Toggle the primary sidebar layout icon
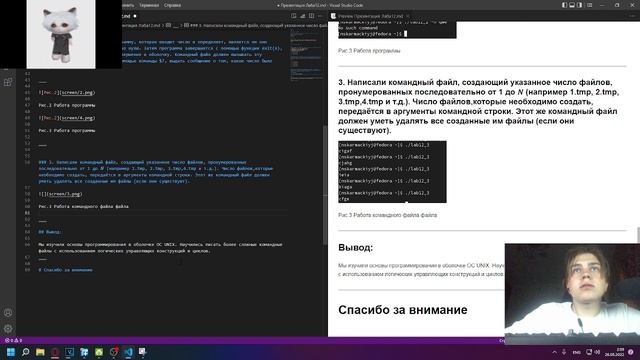Screen dimensions: 640x360 click(x=564, y=5)
